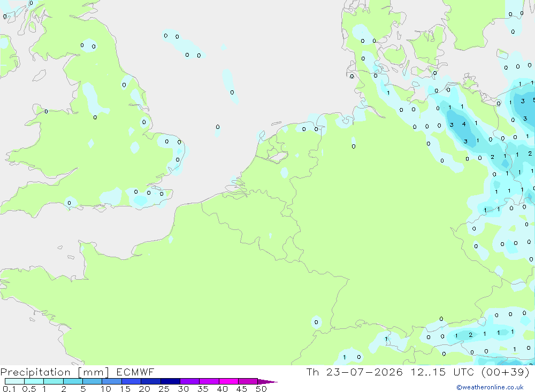Click the map precipitation value '4'
This screenshot has width=535, height=392.
click(464, 124)
